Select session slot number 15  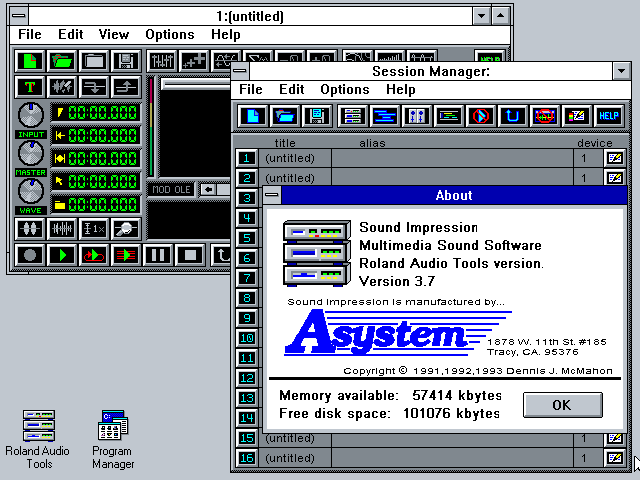247,438
